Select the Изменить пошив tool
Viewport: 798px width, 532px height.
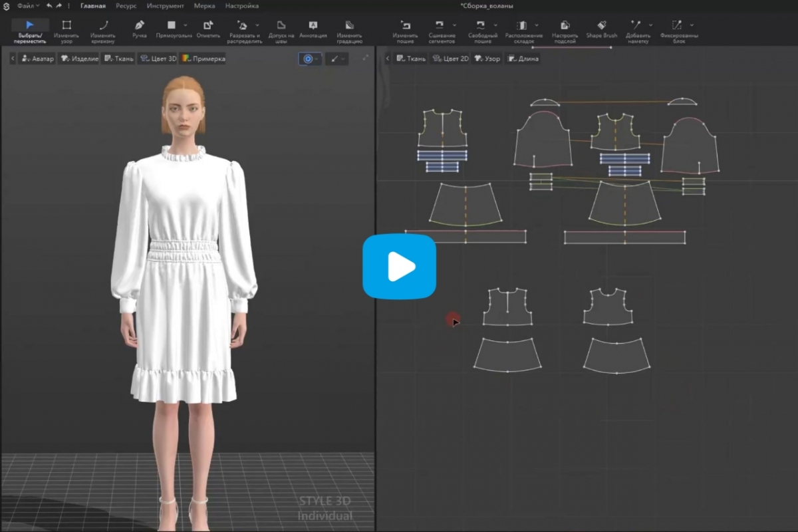(x=405, y=31)
